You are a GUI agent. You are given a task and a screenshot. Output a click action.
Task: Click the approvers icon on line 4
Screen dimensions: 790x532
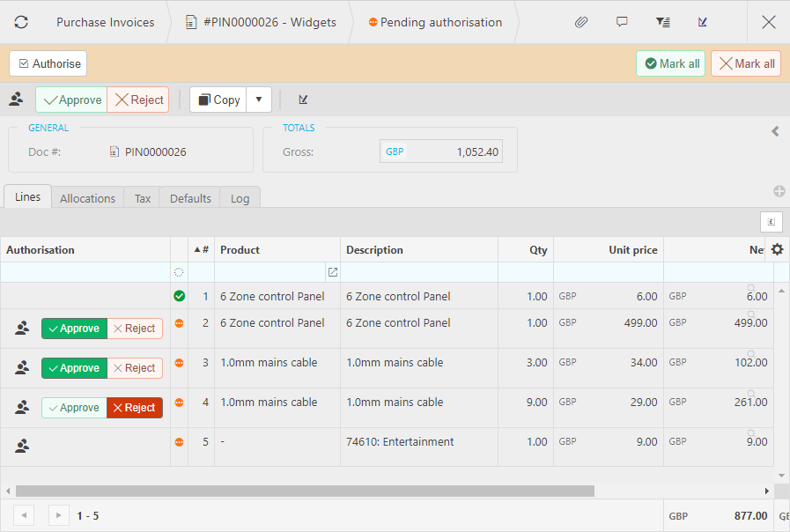pyautogui.click(x=22, y=407)
